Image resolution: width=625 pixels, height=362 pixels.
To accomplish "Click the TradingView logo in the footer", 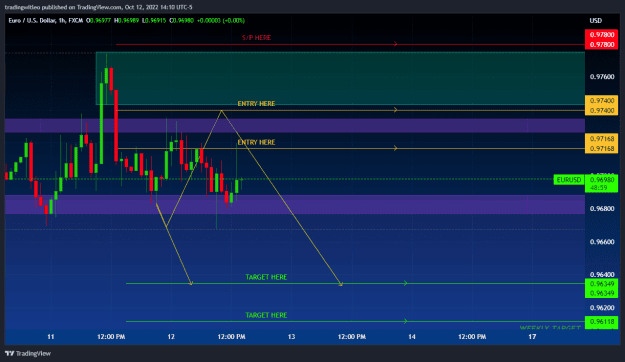I will [x=28, y=353].
